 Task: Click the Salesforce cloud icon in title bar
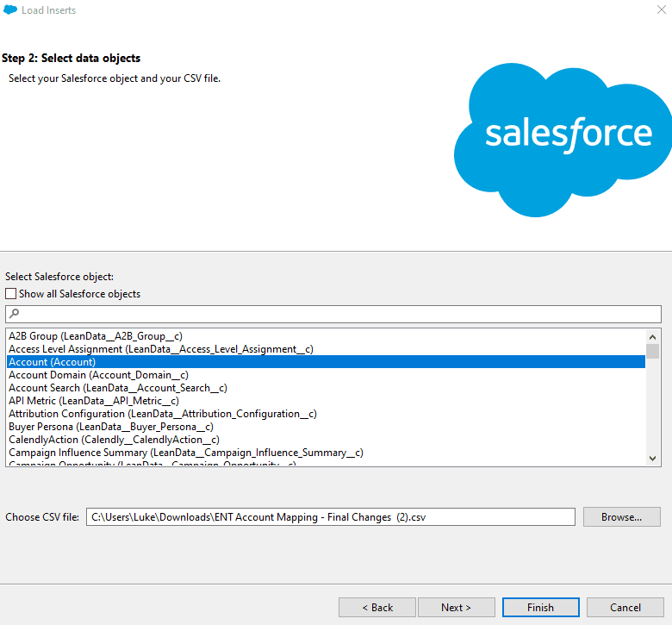(x=10, y=10)
